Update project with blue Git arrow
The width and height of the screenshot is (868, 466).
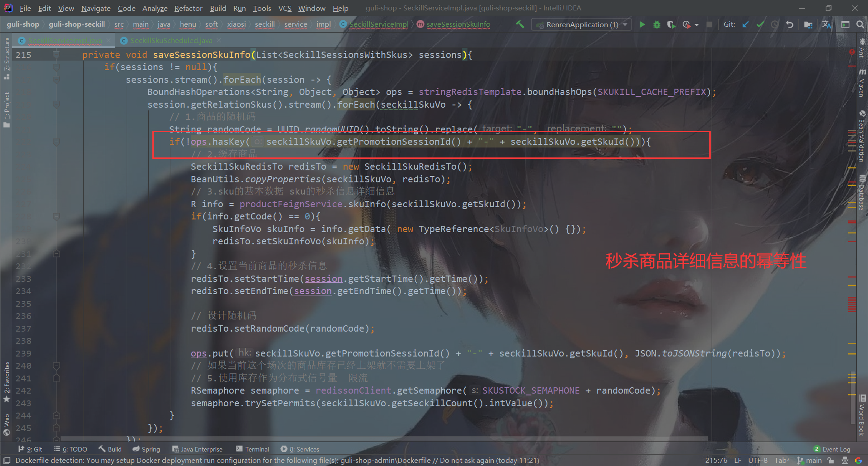coord(745,24)
